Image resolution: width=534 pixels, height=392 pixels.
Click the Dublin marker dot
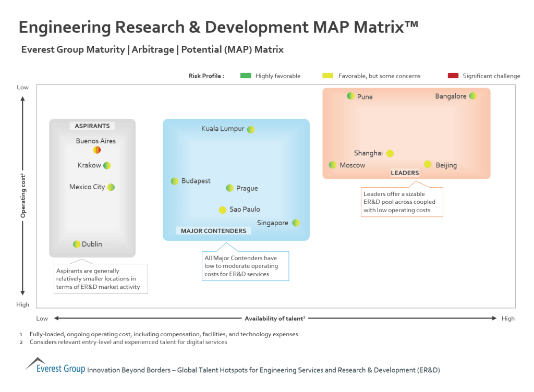tap(77, 244)
